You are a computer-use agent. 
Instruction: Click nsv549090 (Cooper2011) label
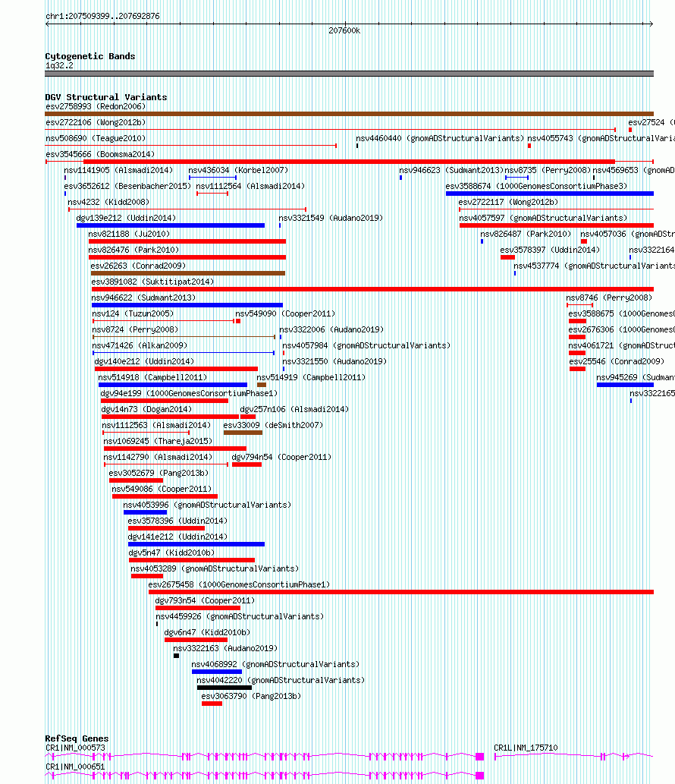pos(285,314)
